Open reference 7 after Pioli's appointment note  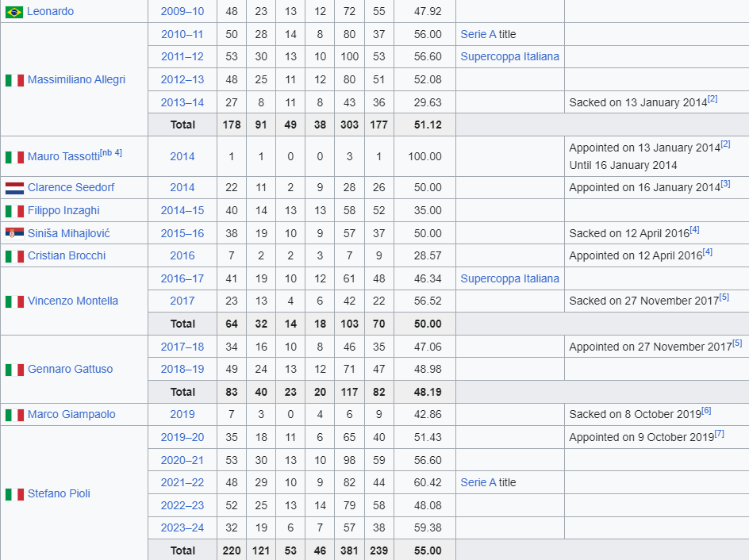720,434
